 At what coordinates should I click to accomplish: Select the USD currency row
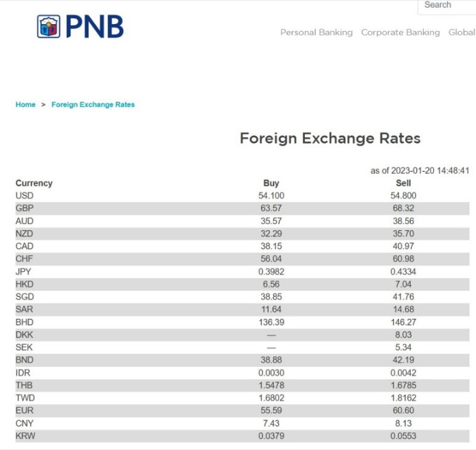pyautogui.click(x=242, y=196)
